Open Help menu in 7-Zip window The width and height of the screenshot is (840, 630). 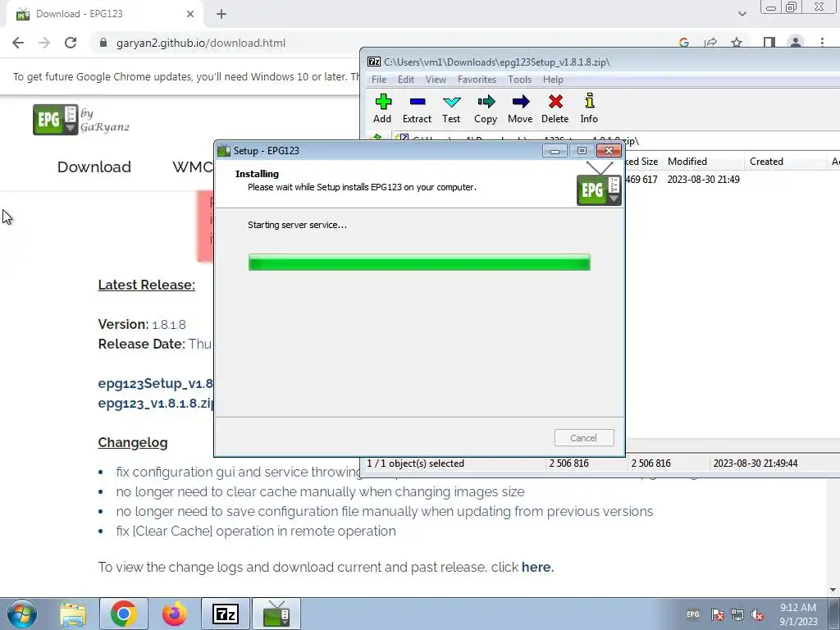(553, 80)
